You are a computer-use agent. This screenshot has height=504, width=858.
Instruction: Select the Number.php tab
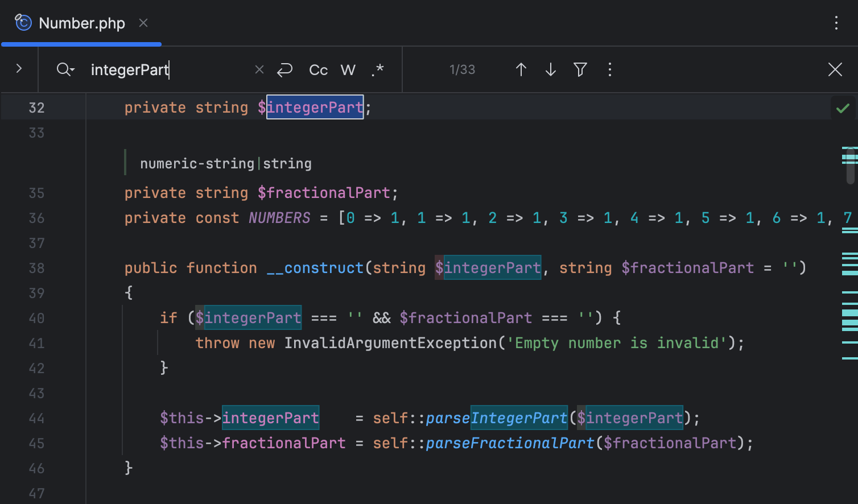tap(81, 23)
